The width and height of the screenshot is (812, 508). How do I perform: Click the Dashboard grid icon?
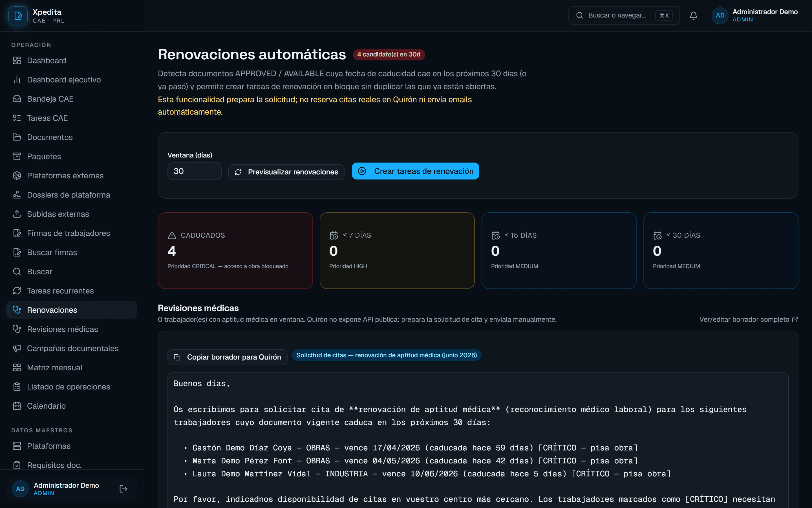tap(17, 60)
